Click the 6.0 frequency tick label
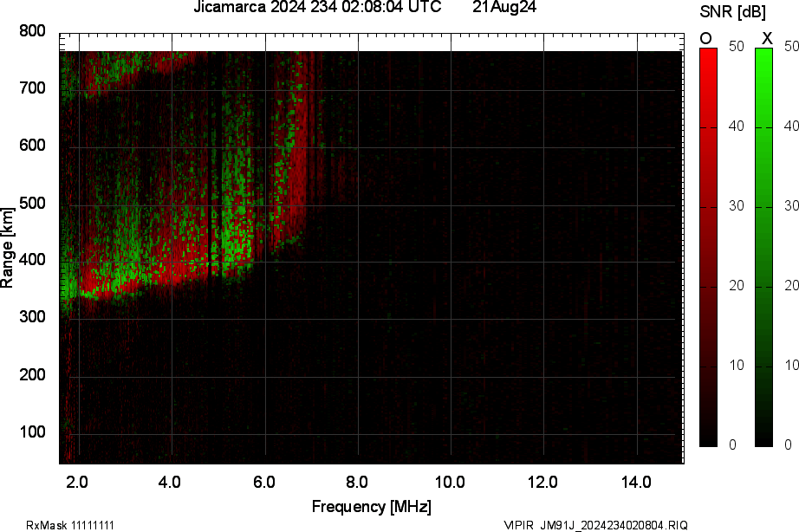Viewport: 799px width, 532px height. 263,482
